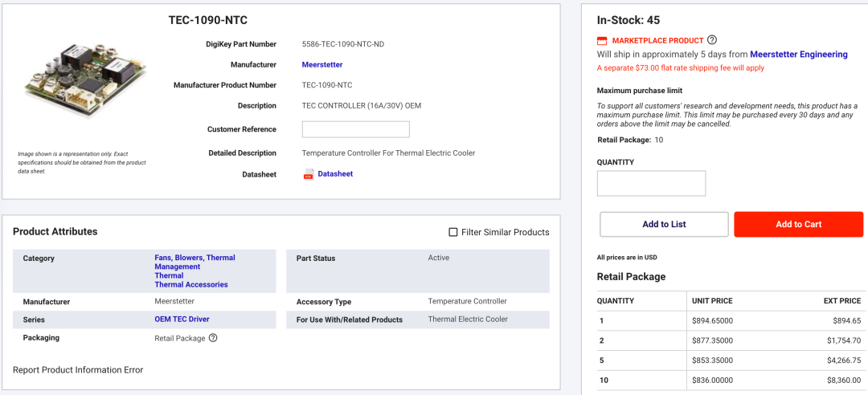Click the unit price $836.00000

click(x=712, y=381)
